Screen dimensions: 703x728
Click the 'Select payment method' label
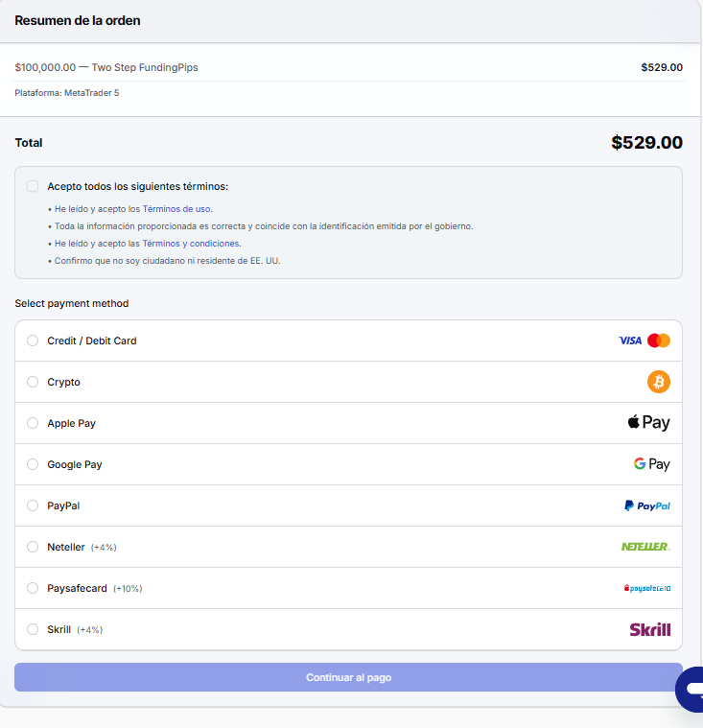click(x=72, y=303)
